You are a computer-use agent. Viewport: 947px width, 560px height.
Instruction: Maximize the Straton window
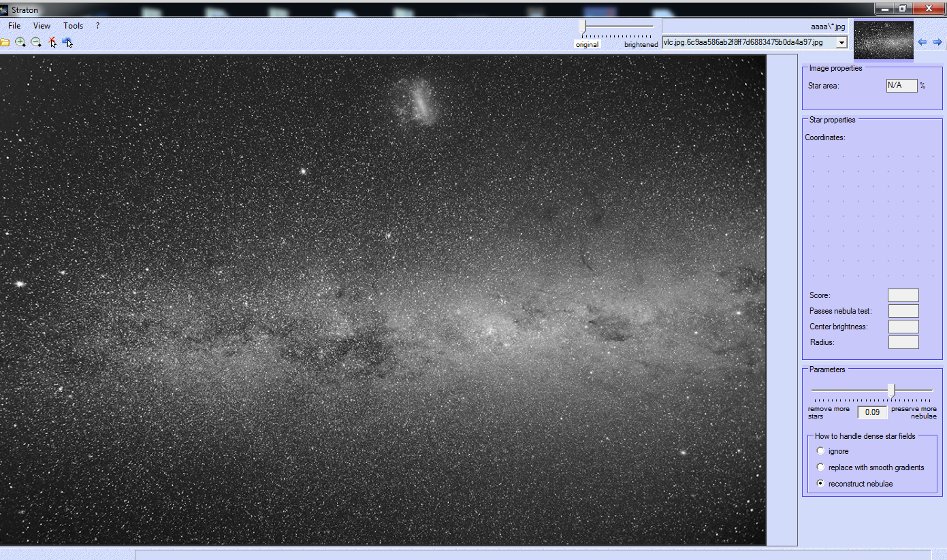tap(903, 8)
